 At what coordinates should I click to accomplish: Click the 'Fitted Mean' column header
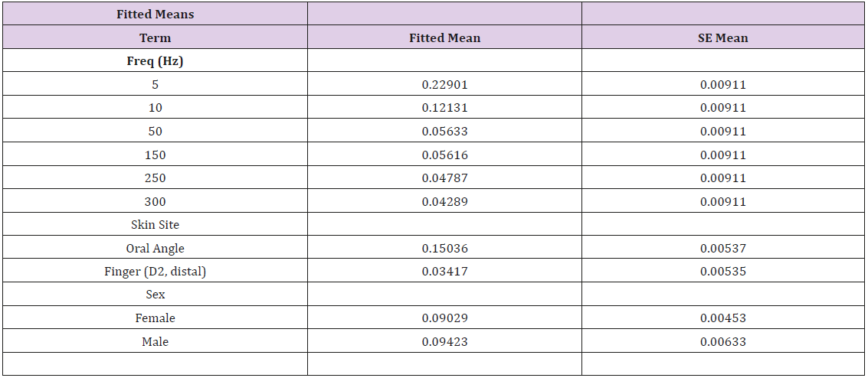[444, 37]
